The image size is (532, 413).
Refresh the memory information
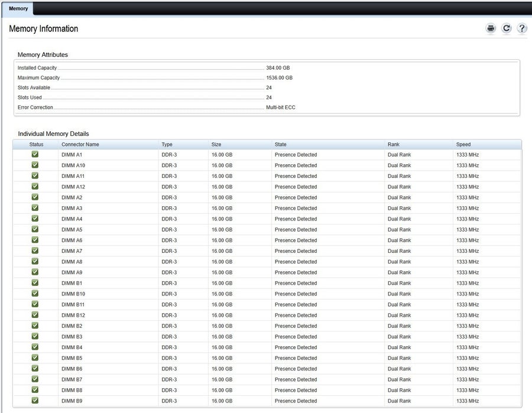click(x=506, y=28)
